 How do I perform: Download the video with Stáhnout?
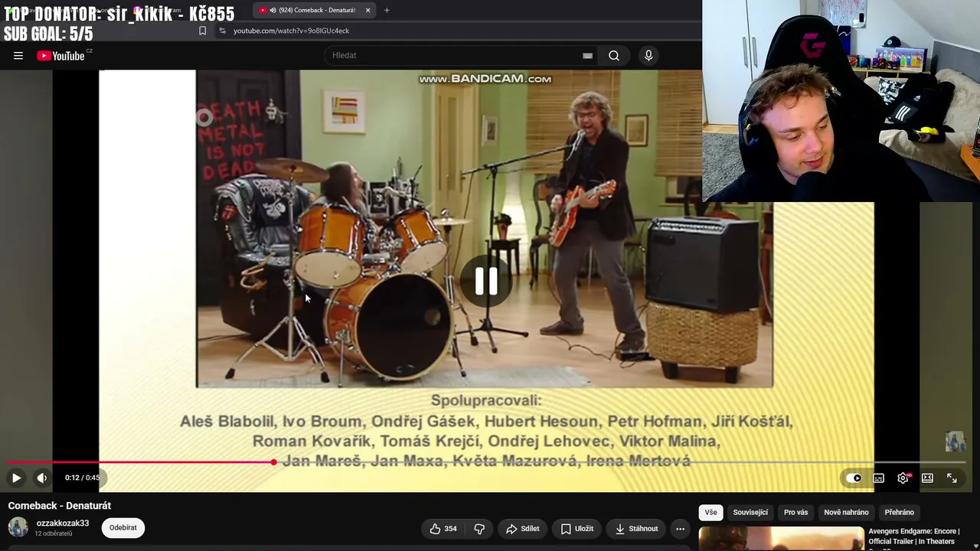click(x=637, y=529)
